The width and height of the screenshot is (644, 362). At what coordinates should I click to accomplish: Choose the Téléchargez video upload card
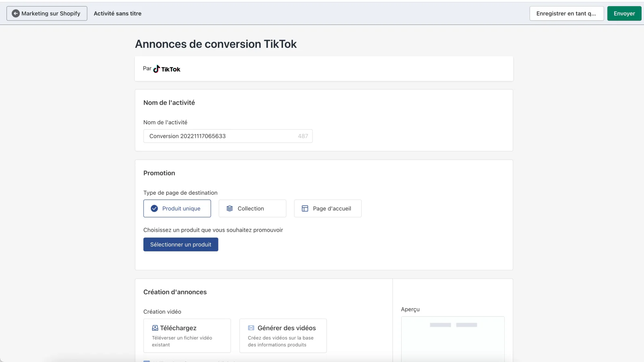coord(187,336)
